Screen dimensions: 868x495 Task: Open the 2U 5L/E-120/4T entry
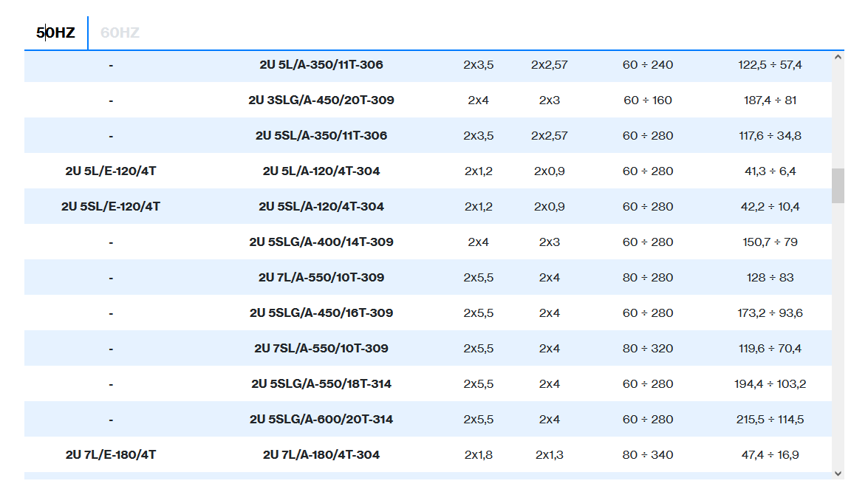[x=111, y=171]
